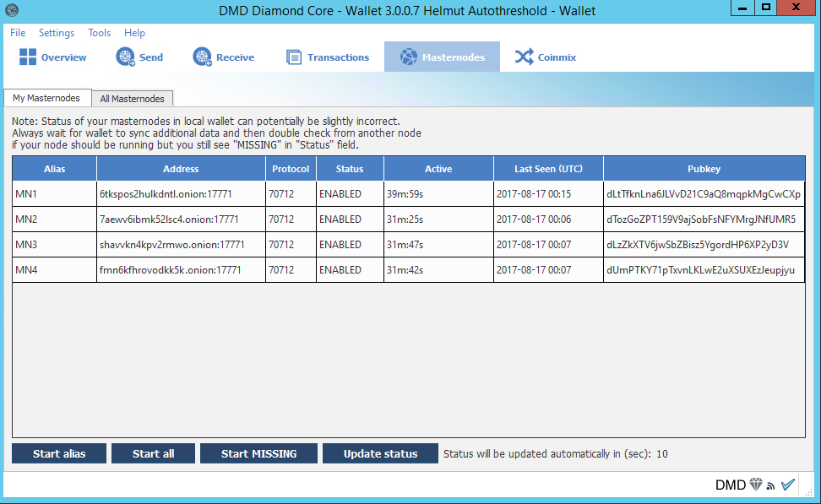Click the Update status button

(380, 453)
